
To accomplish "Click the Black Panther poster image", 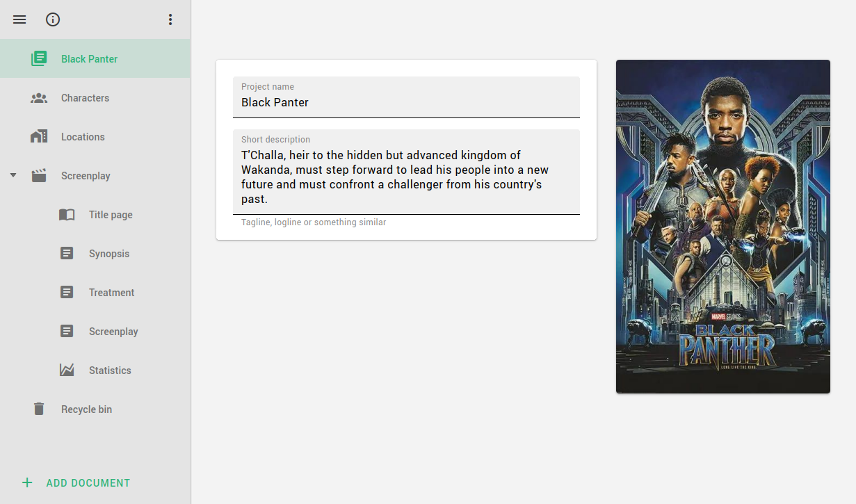I will (723, 227).
